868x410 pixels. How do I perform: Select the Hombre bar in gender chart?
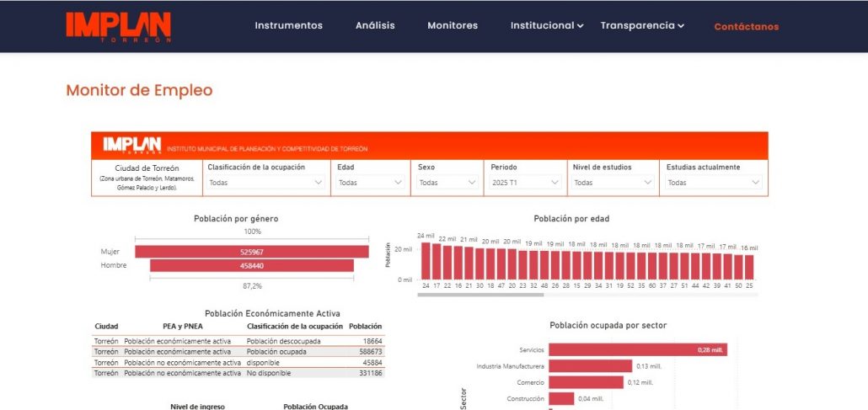pyautogui.click(x=252, y=265)
